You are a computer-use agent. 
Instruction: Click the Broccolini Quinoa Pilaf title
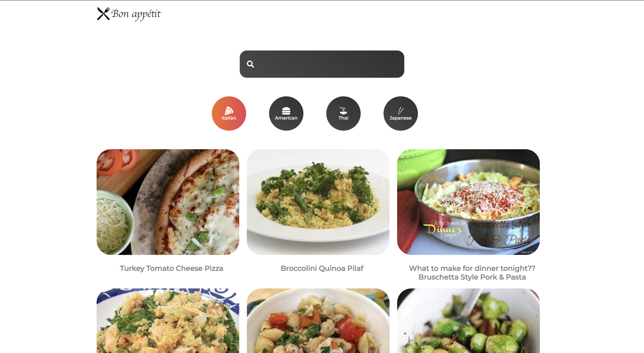coord(322,268)
